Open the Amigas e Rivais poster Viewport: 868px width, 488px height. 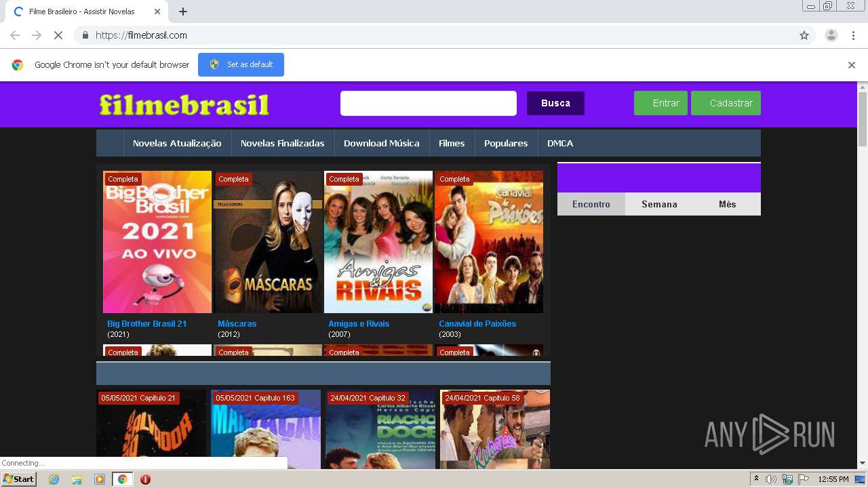point(378,242)
